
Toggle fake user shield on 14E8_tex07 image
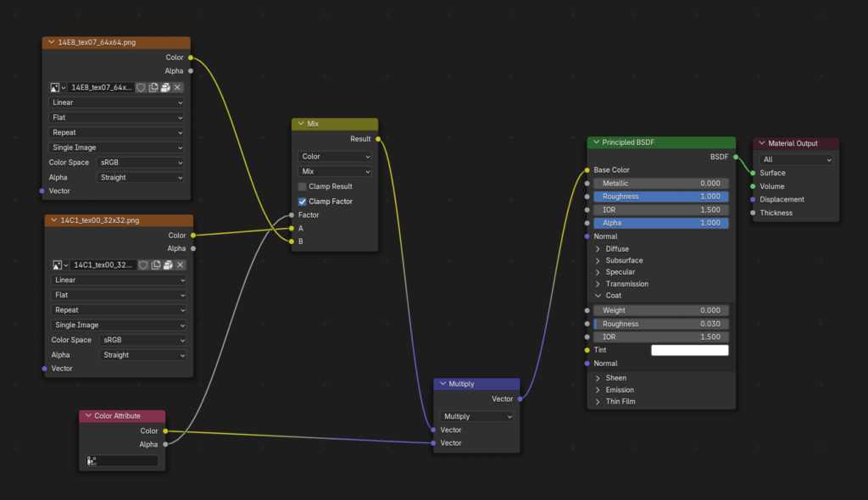coord(142,87)
